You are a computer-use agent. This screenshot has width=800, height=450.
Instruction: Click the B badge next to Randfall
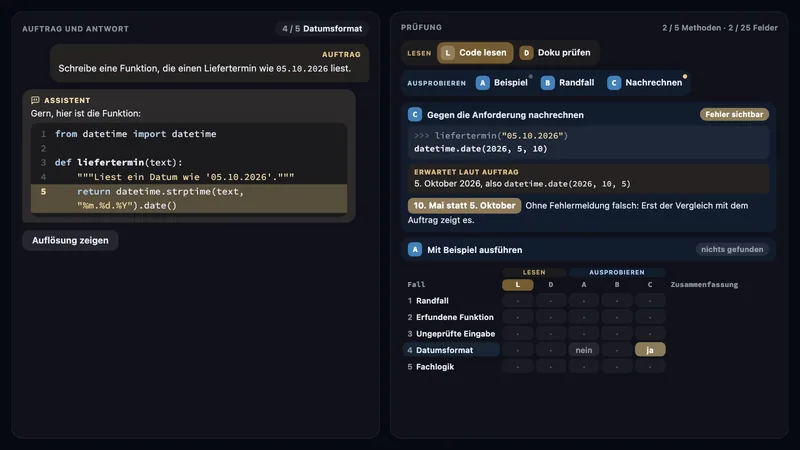(x=547, y=83)
